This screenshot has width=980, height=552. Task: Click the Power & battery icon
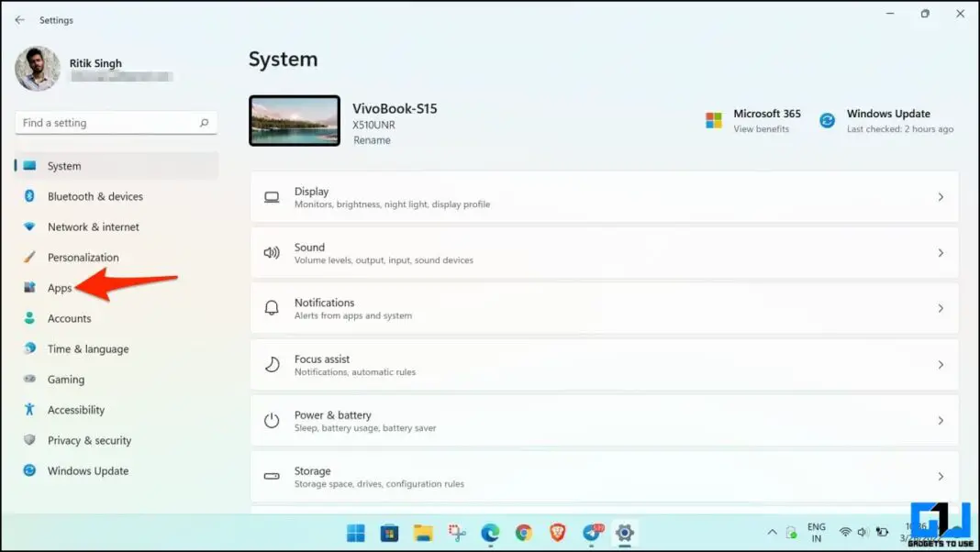click(272, 420)
